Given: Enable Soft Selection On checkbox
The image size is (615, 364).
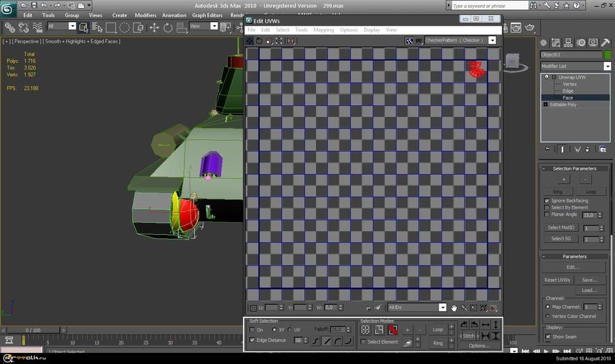Looking at the screenshot, I should click(252, 330).
